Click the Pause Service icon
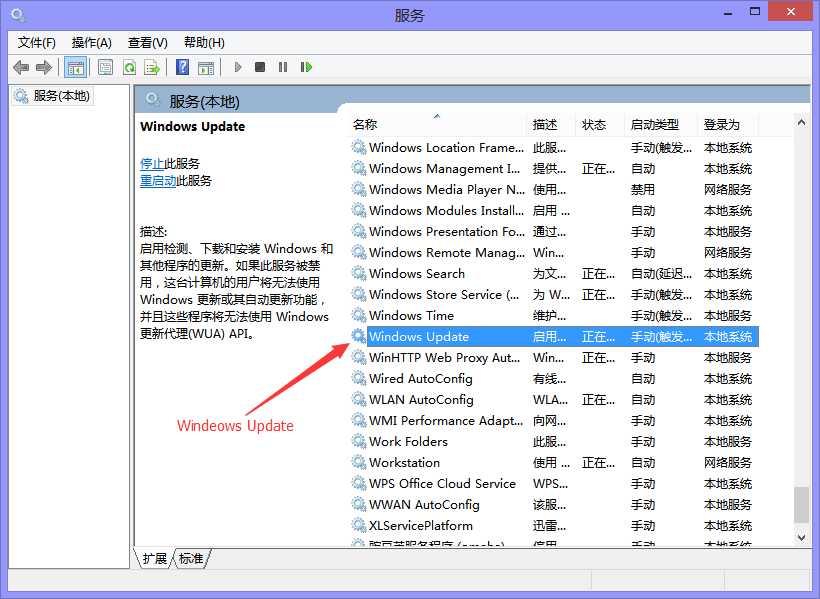The height and width of the screenshot is (599, 820). 283,67
